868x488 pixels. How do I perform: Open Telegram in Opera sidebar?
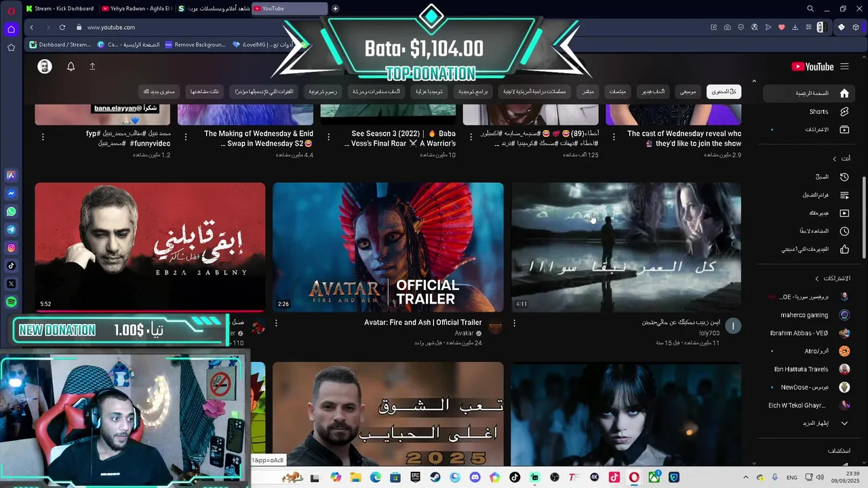[11, 230]
